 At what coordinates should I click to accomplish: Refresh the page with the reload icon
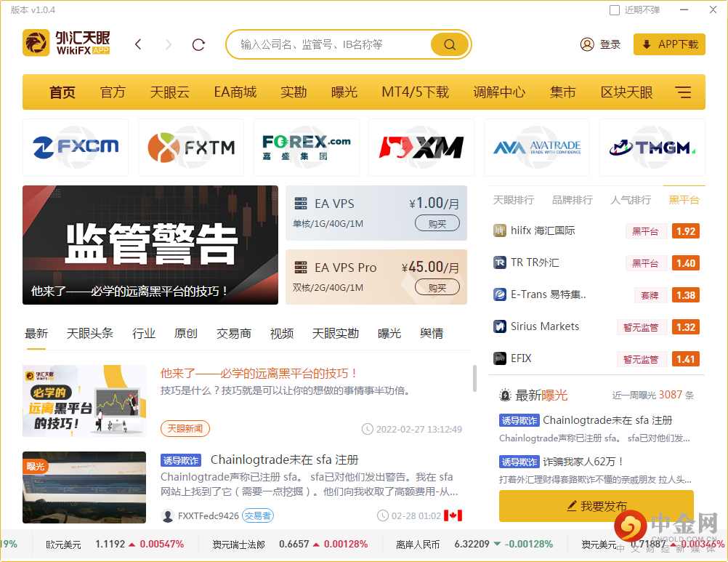pyautogui.click(x=199, y=44)
